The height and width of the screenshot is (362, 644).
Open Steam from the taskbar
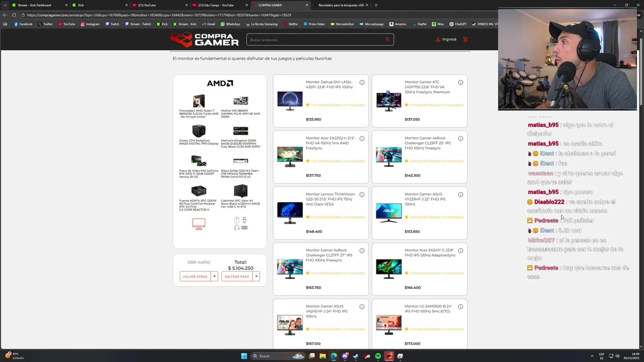tap(356, 356)
